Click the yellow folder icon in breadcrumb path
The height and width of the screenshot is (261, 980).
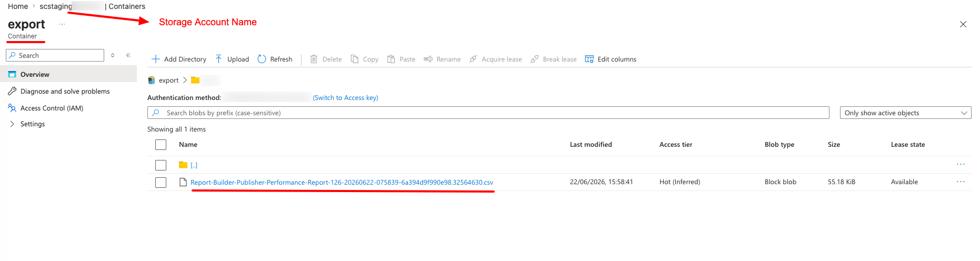click(x=195, y=80)
